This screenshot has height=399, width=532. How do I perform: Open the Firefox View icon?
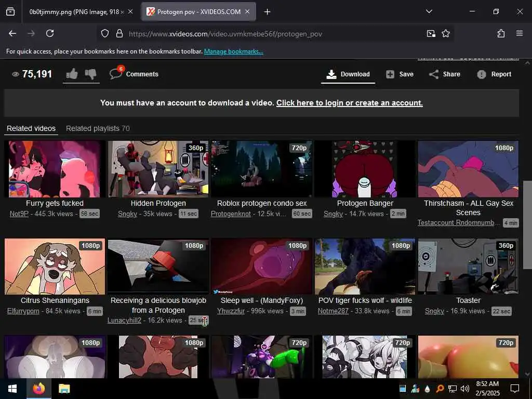click(x=10, y=12)
